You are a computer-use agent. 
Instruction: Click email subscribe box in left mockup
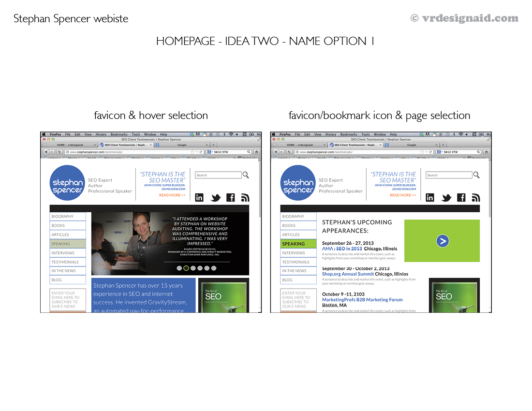point(68,299)
